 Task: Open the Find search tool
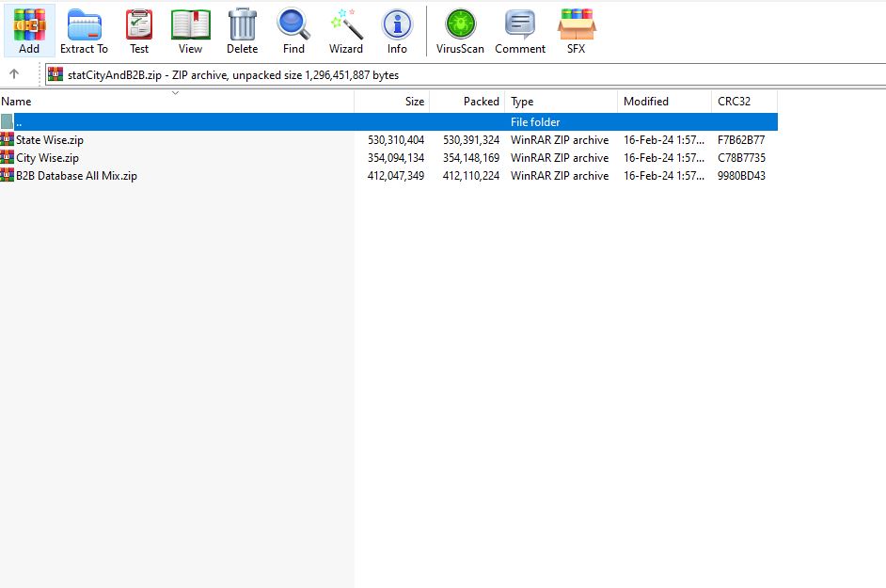coord(293,30)
